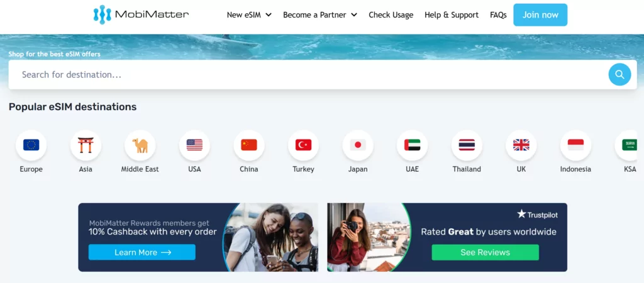
Task: Open the China flag destination
Action: (x=249, y=145)
